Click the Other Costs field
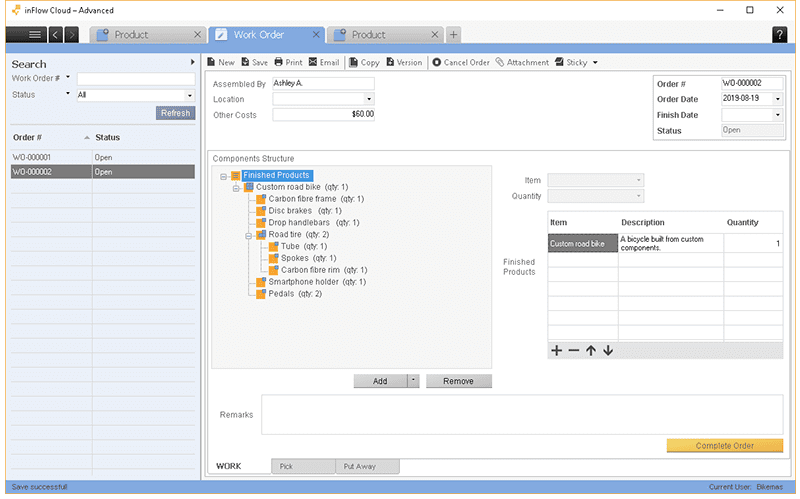The height and width of the screenshot is (499, 800). [x=323, y=114]
